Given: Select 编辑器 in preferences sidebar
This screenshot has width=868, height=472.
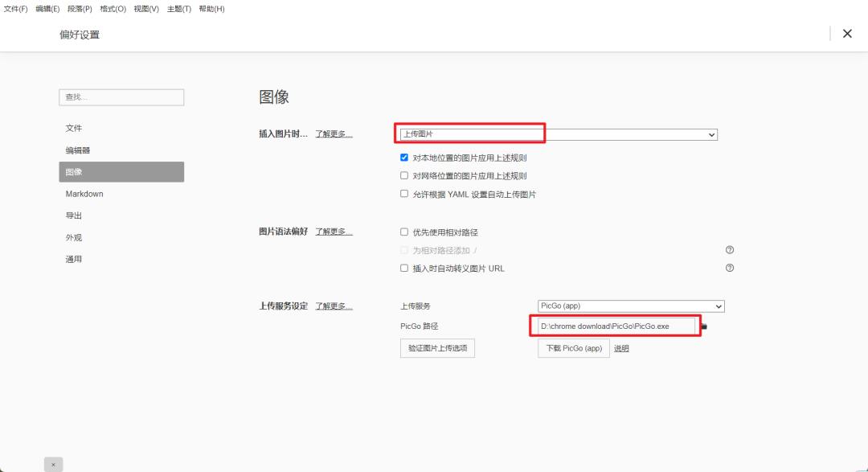Looking at the screenshot, I should pos(121,150).
